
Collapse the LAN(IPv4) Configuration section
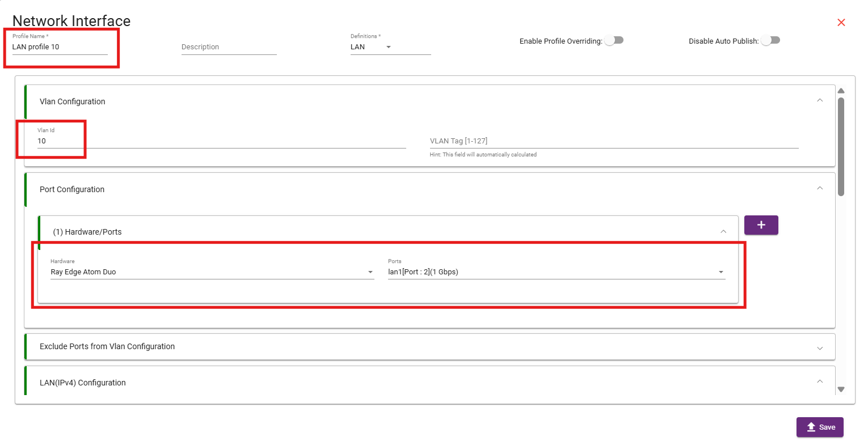click(819, 381)
